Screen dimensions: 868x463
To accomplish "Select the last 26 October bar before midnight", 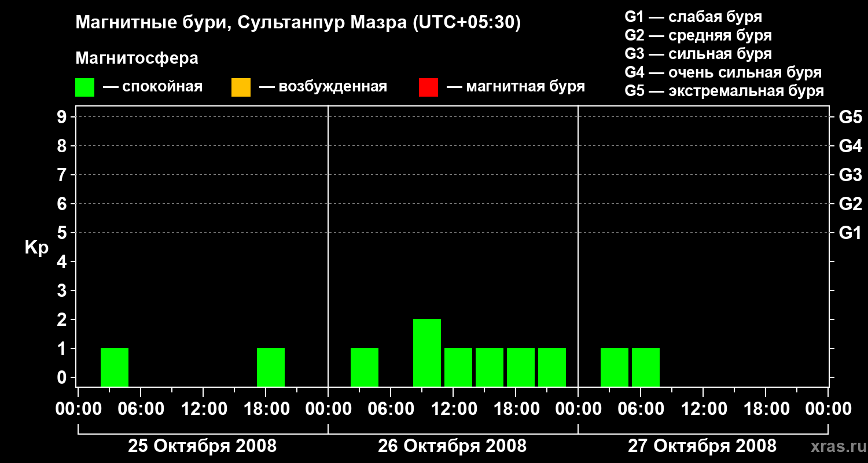I will click(x=552, y=367).
